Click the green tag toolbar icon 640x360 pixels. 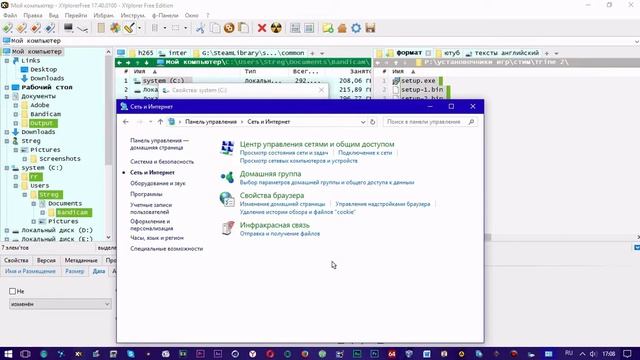(7, 28)
